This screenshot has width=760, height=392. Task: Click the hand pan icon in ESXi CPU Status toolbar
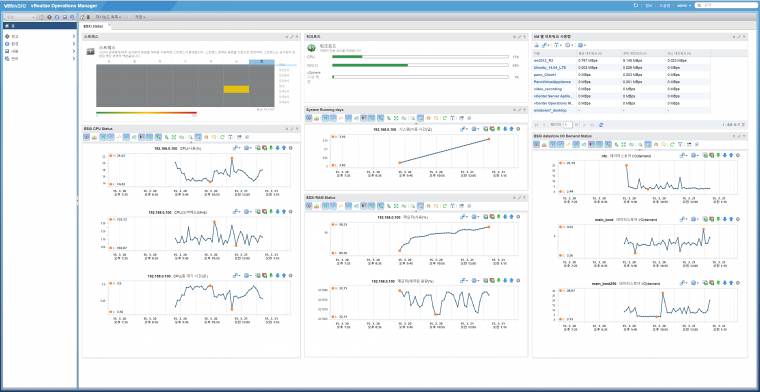[206, 137]
